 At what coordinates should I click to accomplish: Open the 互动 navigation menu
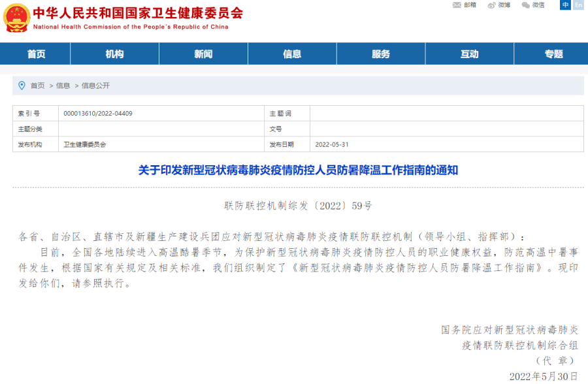470,54
